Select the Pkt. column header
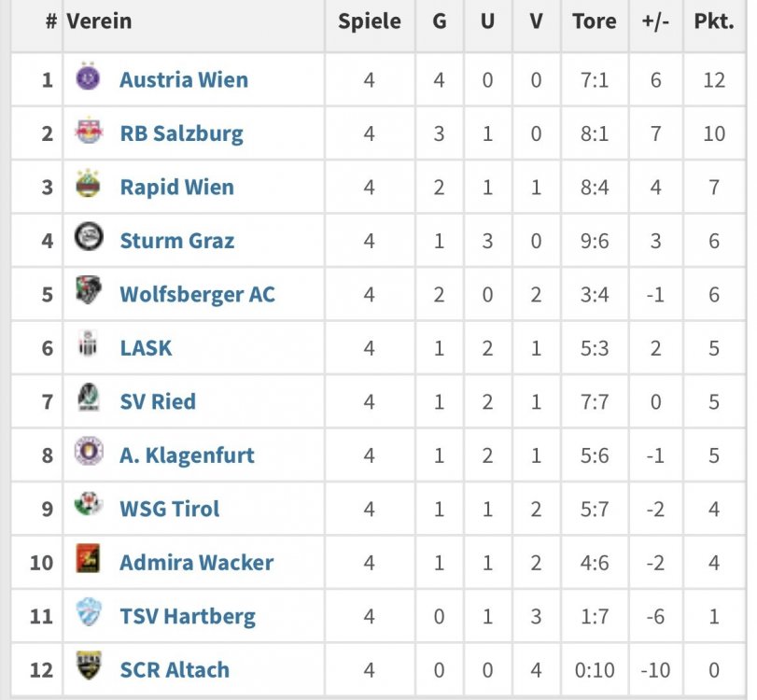Screen dimensions: 757x700 (714, 21)
